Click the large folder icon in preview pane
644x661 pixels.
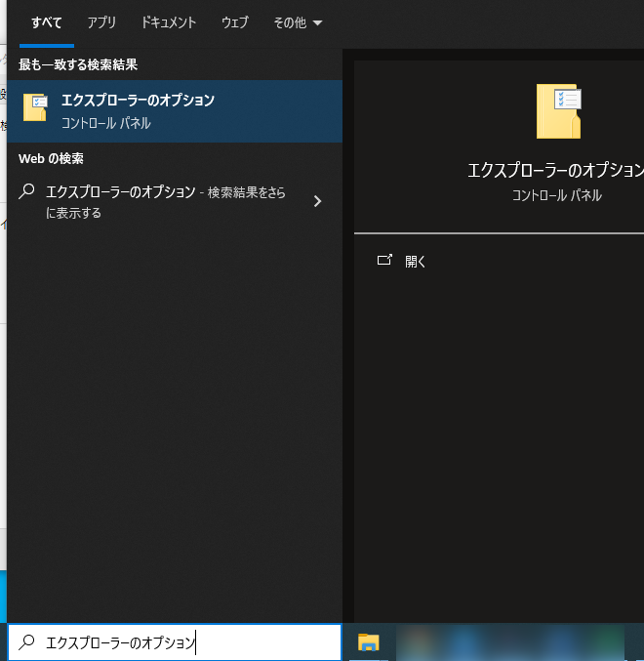pos(558,111)
